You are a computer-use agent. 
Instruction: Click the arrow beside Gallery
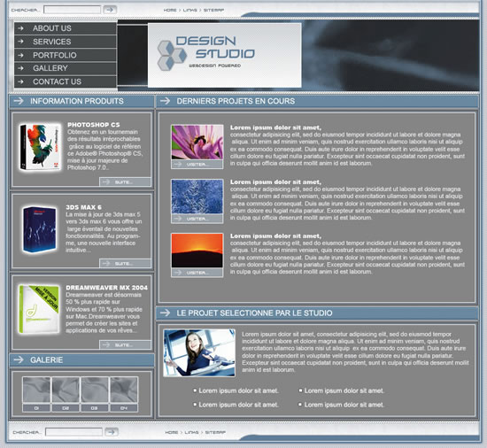pyautogui.click(x=21, y=68)
